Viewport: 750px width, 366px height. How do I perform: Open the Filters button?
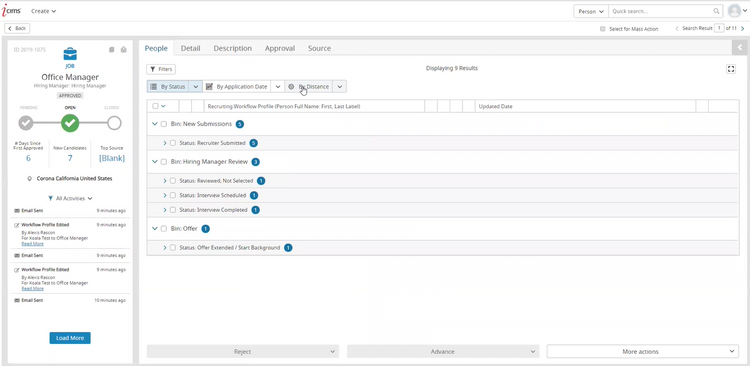[x=161, y=69]
